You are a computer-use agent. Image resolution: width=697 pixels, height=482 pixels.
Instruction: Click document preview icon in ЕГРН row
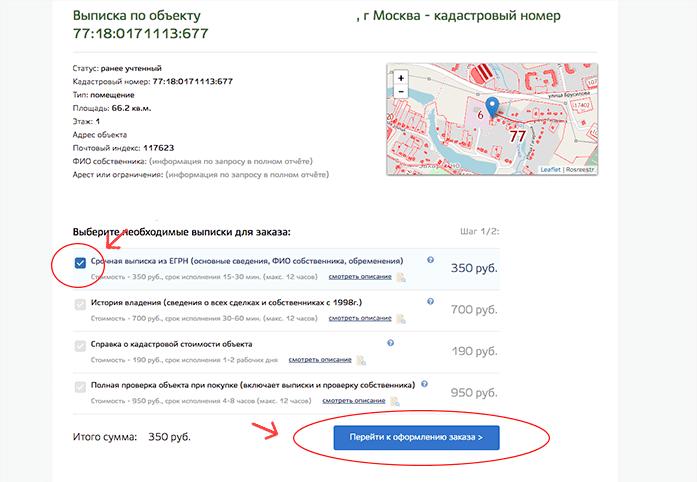pyautogui.click(x=401, y=277)
